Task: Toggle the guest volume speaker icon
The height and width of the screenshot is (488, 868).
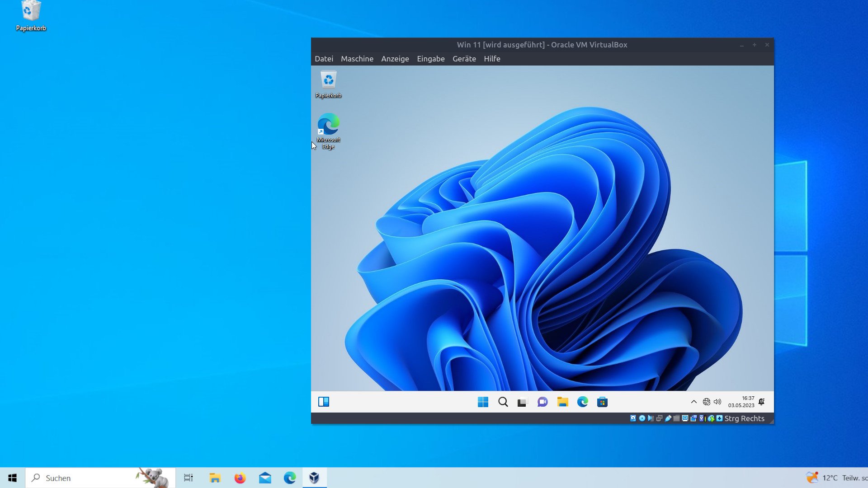Action: click(x=717, y=402)
